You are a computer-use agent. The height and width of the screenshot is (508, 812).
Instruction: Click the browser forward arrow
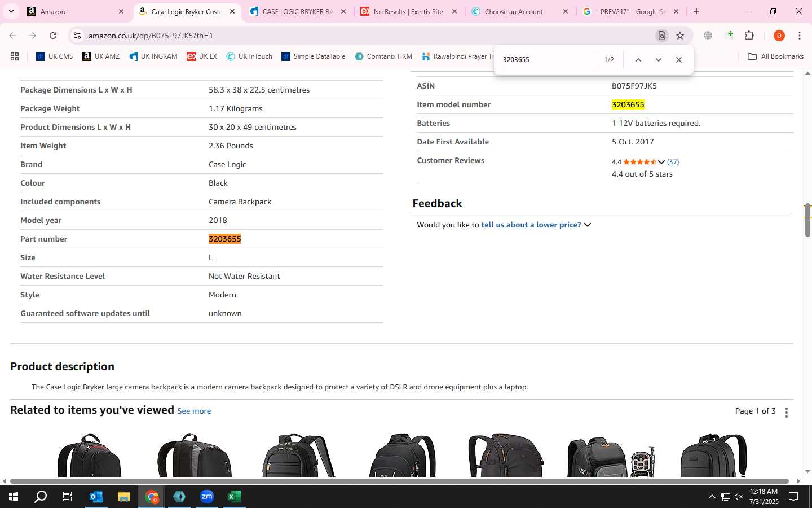click(33, 36)
